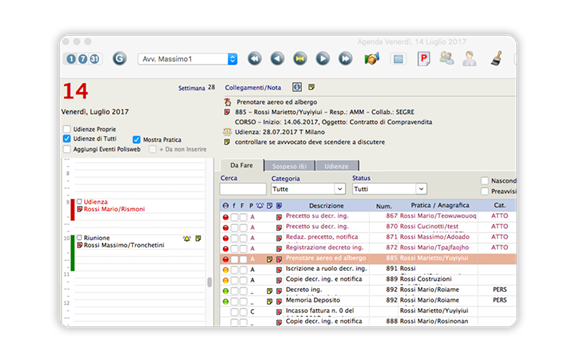The width and height of the screenshot is (576, 362).
Task: Click orange status dot of row 891
Action: [226, 270]
